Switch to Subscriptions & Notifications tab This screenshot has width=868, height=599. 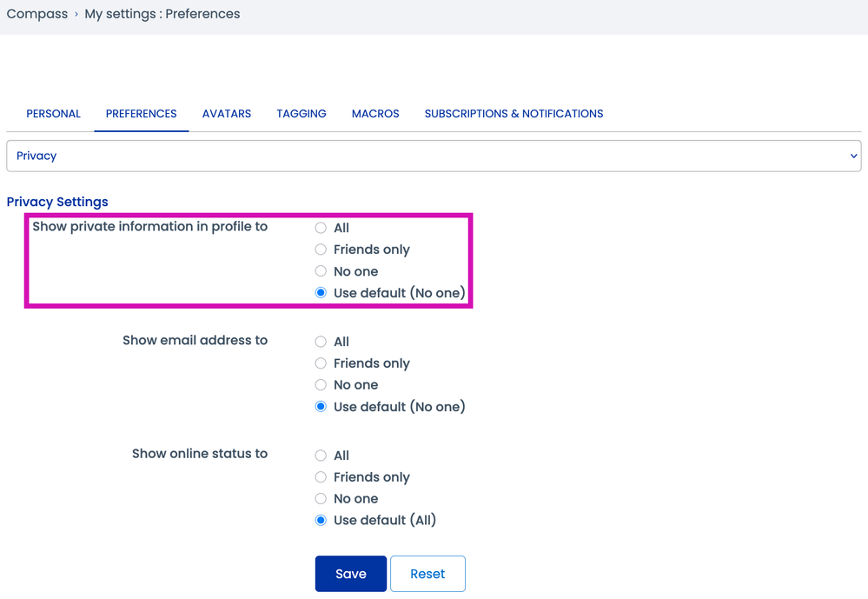pyautogui.click(x=514, y=114)
